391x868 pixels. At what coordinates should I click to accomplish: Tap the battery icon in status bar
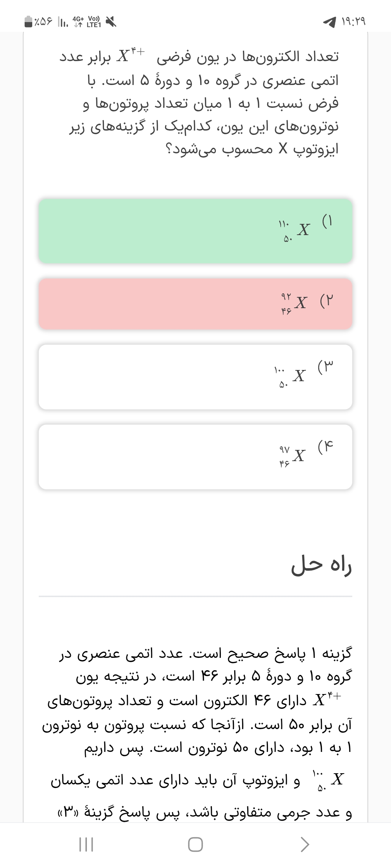click(29, 22)
